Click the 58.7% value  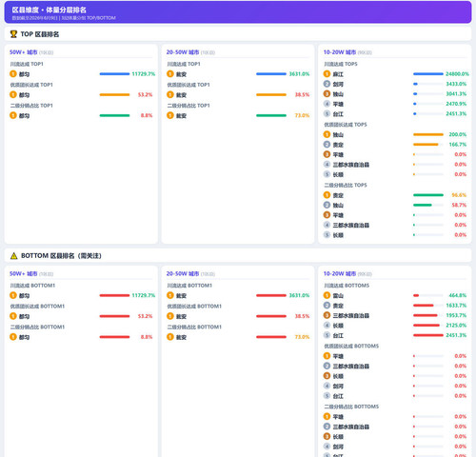pos(459,205)
